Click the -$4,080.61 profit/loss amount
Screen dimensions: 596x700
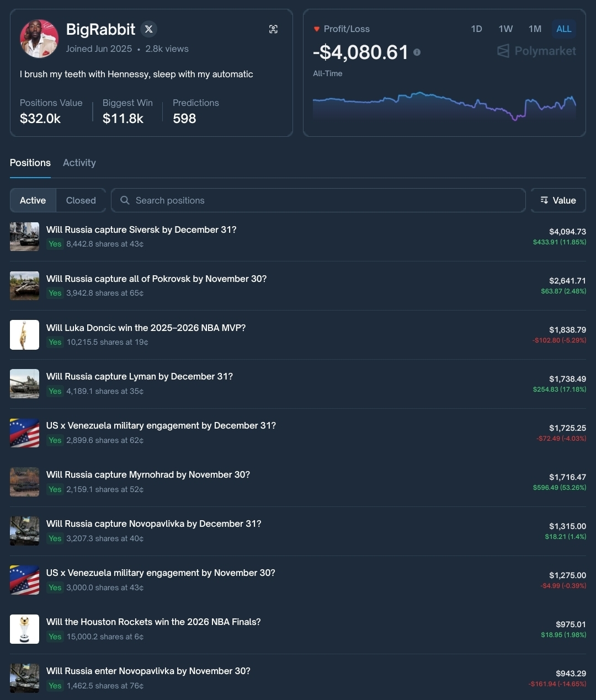[361, 52]
